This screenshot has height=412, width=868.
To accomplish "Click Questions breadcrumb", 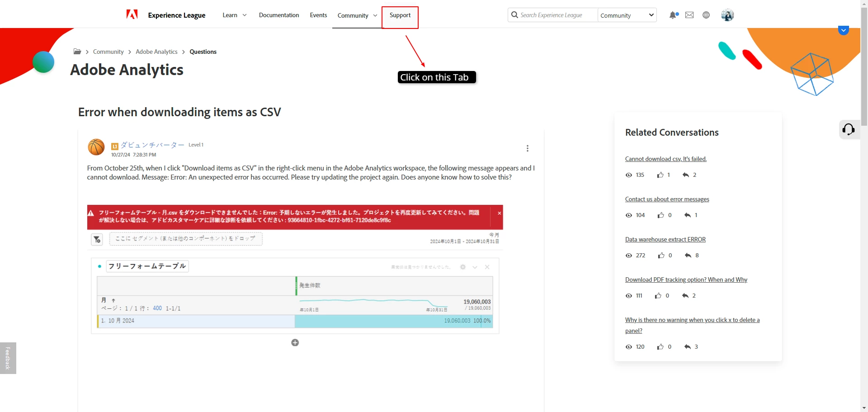I will click(x=203, y=52).
